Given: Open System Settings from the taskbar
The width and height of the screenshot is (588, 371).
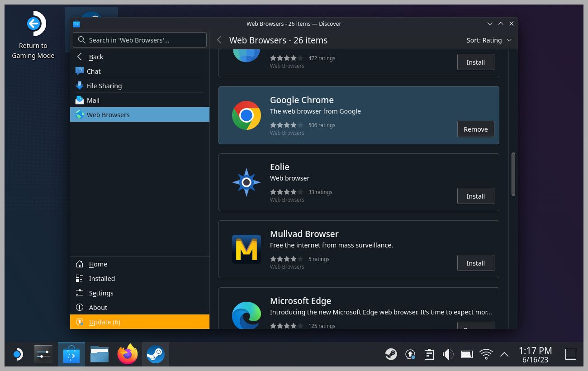Looking at the screenshot, I should click(43, 354).
